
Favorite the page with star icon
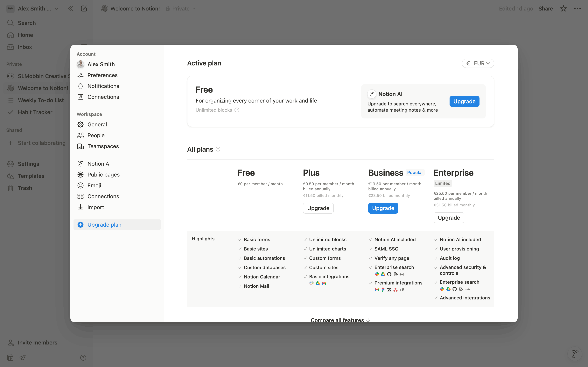pos(563,9)
